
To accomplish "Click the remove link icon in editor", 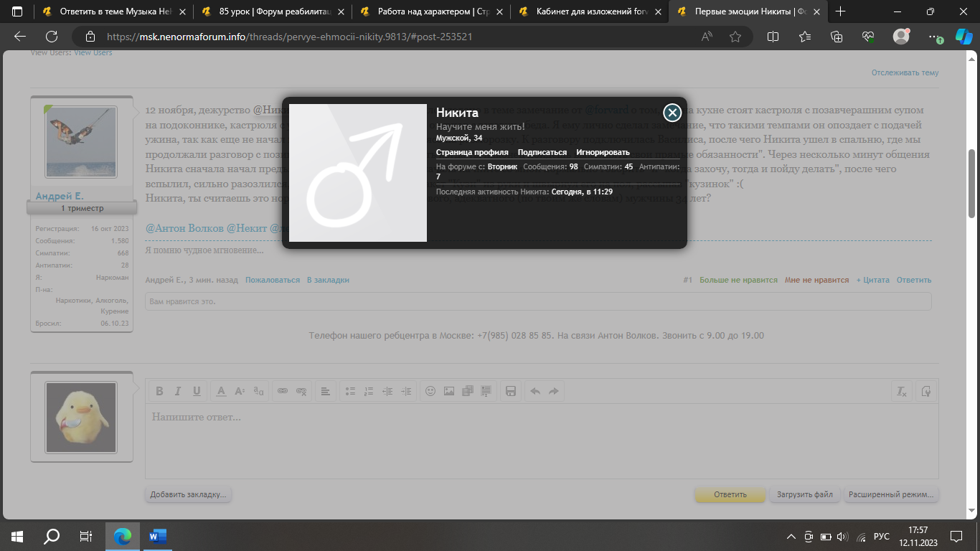I will click(x=301, y=391).
